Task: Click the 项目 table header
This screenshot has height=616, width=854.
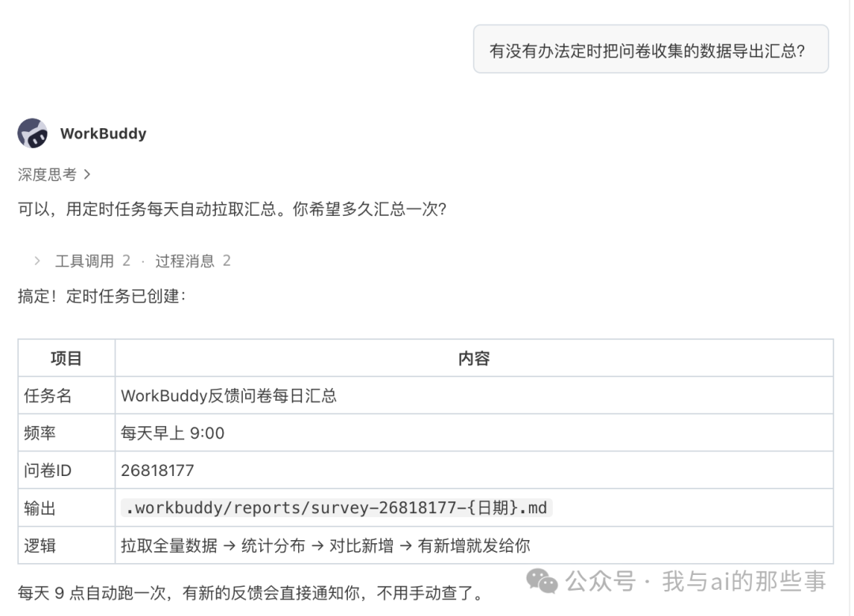Action: click(x=66, y=358)
